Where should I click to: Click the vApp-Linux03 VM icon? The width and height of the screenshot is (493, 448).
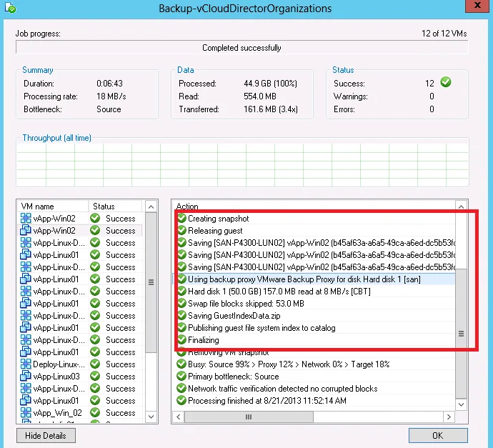pos(26,377)
